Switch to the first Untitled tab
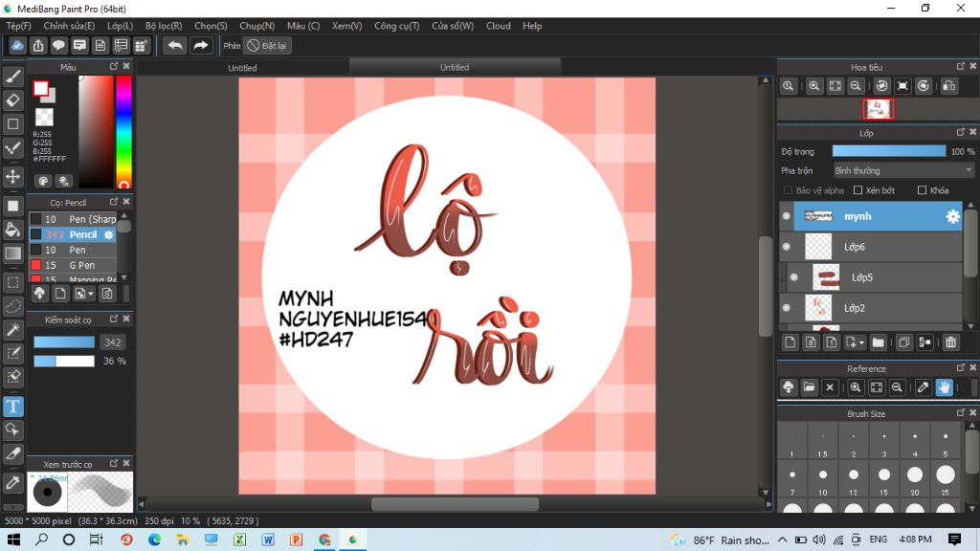Viewport: 980px width, 551px height. [242, 68]
